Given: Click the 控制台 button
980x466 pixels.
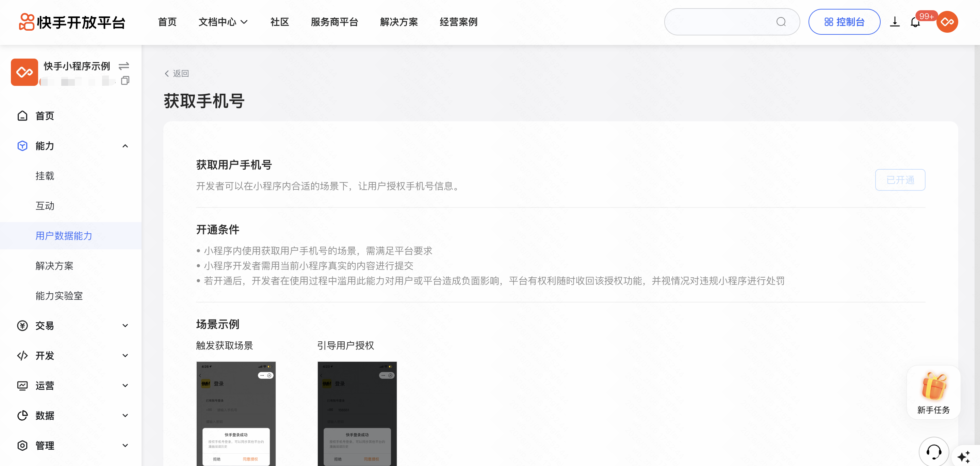Looking at the screenshot, I should pyautogui.click(x=844, y=22).
